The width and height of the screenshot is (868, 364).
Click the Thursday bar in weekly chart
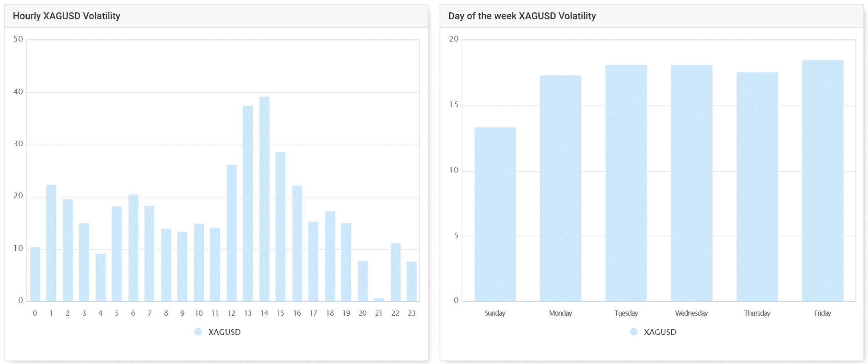757,186
